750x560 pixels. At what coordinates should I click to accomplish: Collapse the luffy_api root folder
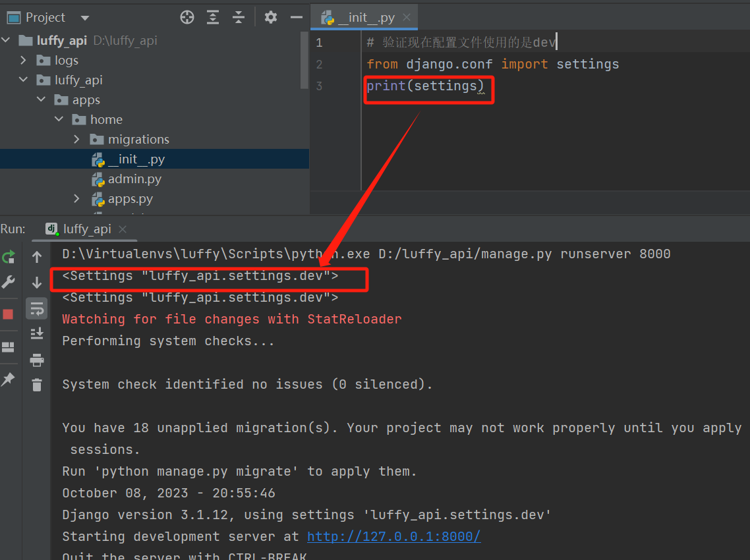point(6,40)
